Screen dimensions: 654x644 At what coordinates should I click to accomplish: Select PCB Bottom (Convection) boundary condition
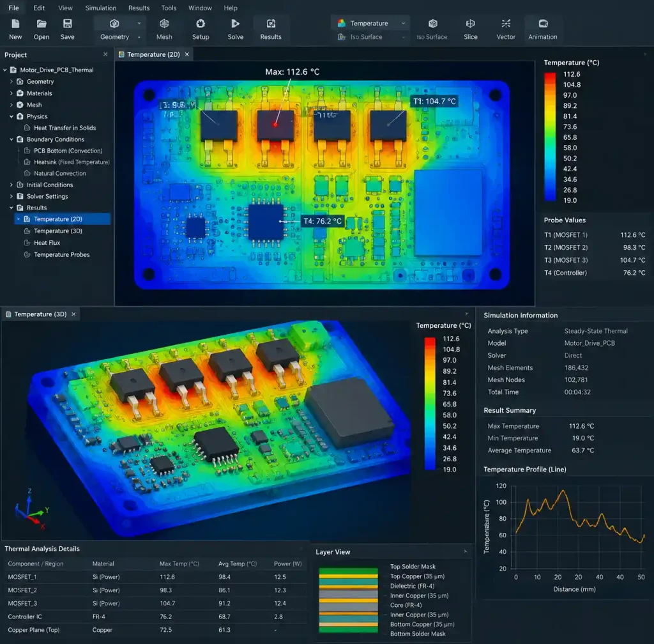68,151
